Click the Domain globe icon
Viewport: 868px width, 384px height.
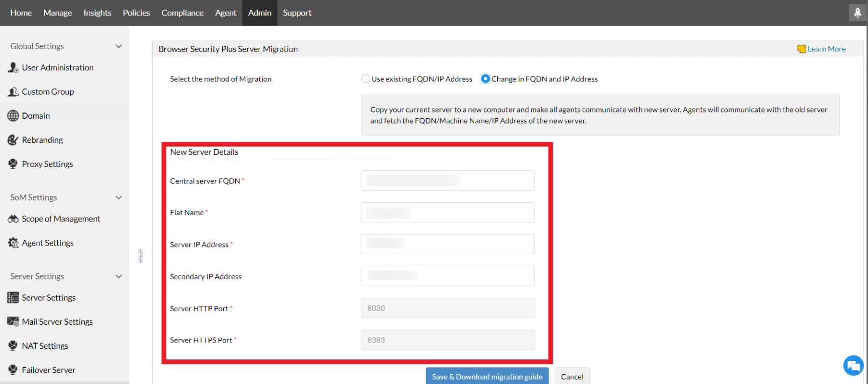point(13,116)
